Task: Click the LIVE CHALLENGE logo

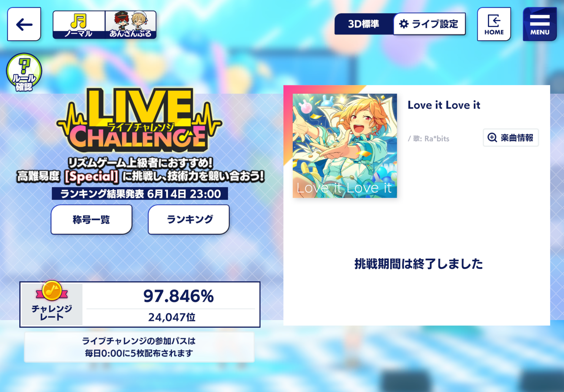Action: (x=139, y=121)
